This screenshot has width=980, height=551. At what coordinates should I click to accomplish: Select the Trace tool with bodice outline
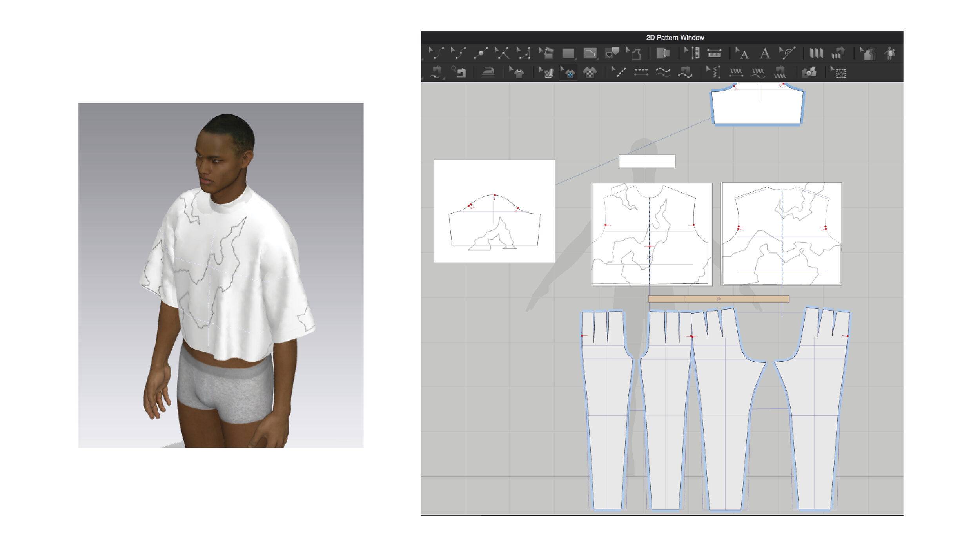click(x=634, y=53)
